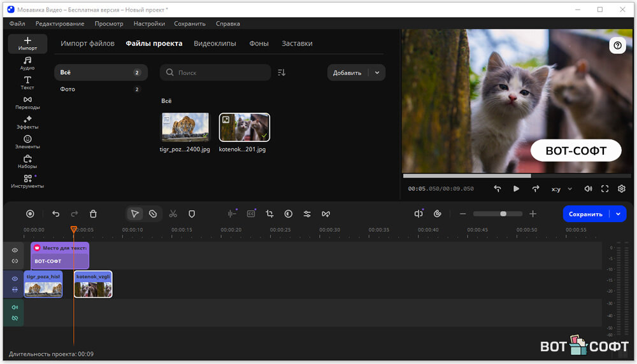Click the blue Сохранить button
The image size is (637, 364).
pyautogui.click(x=585, y=214)
